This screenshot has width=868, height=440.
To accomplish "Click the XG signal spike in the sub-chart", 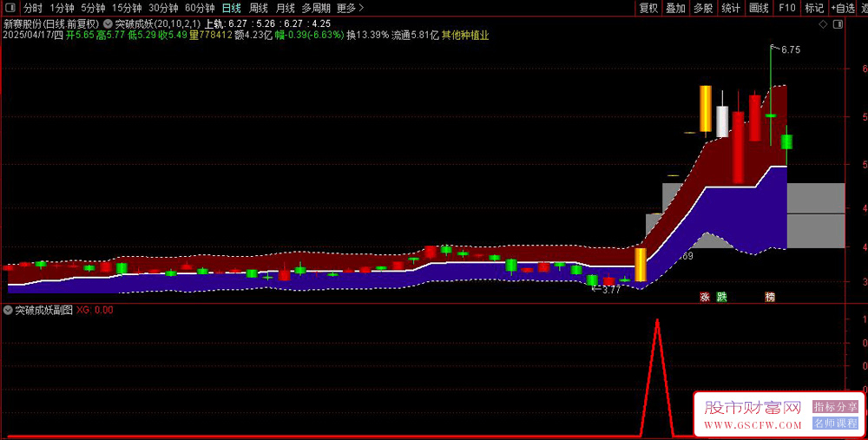I will [x=657, y=377].
